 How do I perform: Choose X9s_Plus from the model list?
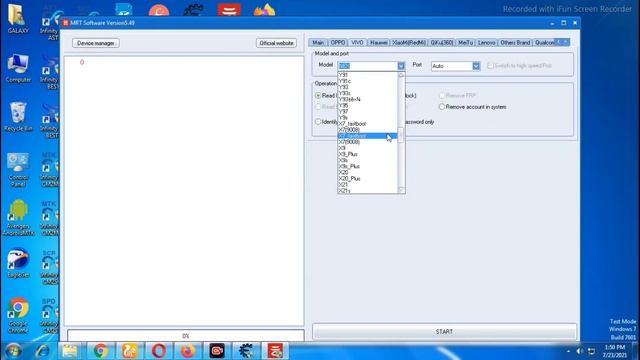(x=368, y=167)
